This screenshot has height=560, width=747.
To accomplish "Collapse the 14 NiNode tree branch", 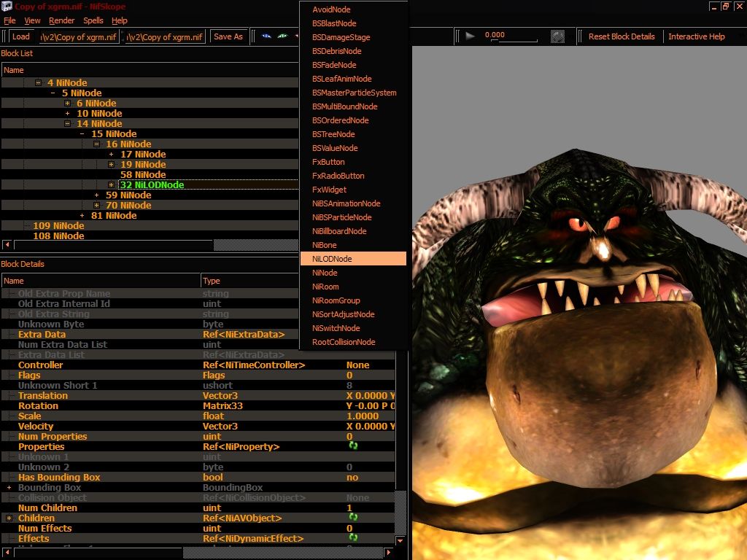I will pyautogui.click(x=67, y=124).
